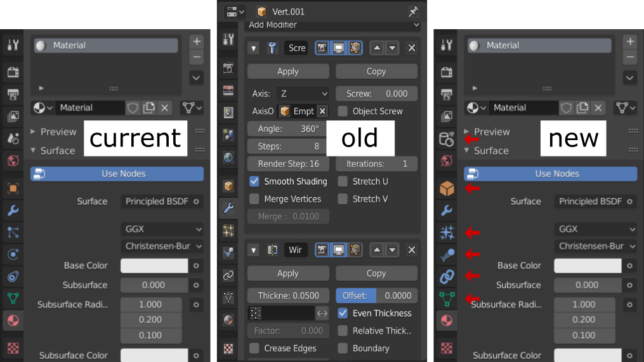The height and width of the screenshot is (362, 644).
Task: Open Physics tab in new panel
Action: coord(447,254)
